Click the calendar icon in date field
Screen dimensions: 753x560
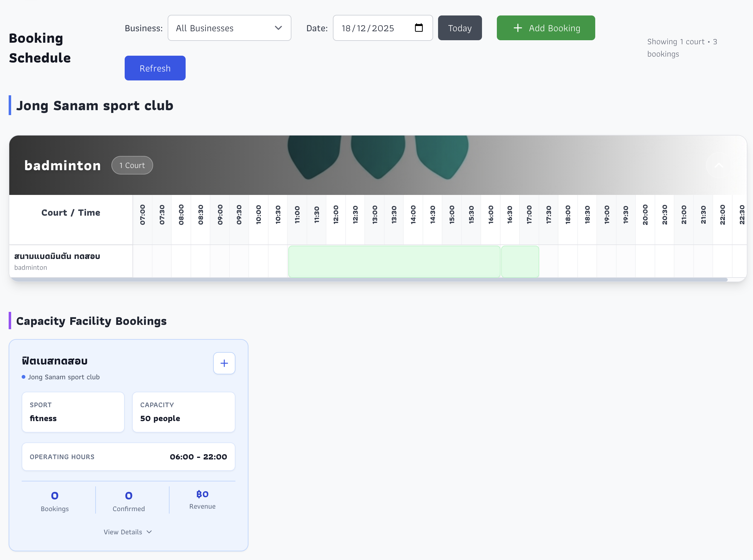419,28
